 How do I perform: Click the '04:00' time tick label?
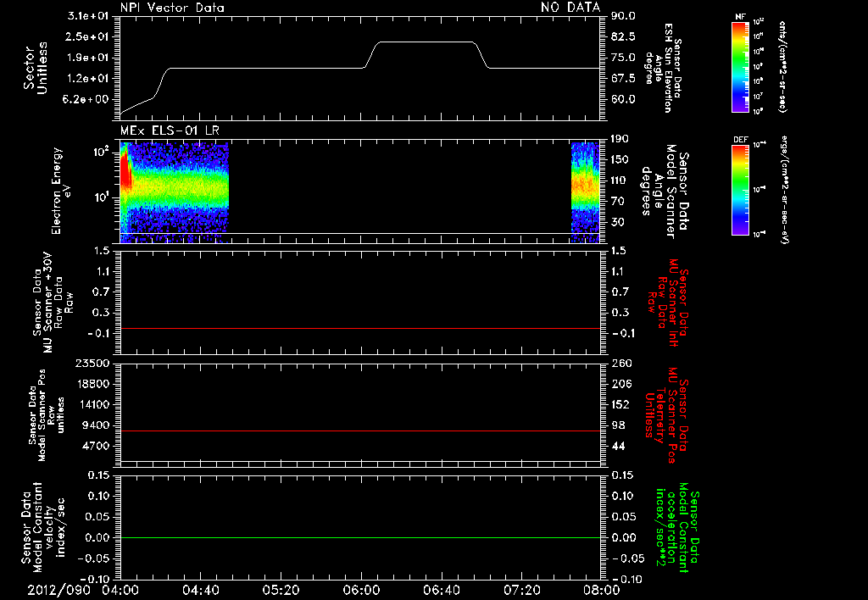120,590
